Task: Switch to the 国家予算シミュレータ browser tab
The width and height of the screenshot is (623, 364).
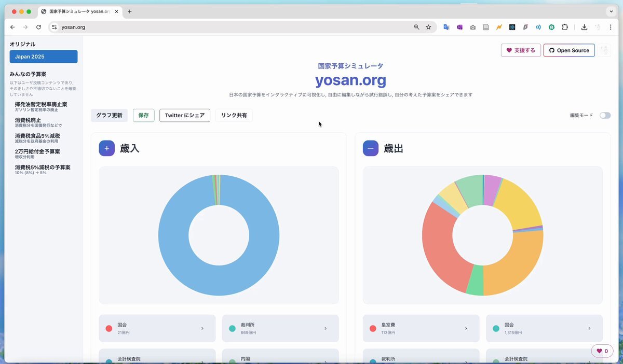Action: (79, 11)
